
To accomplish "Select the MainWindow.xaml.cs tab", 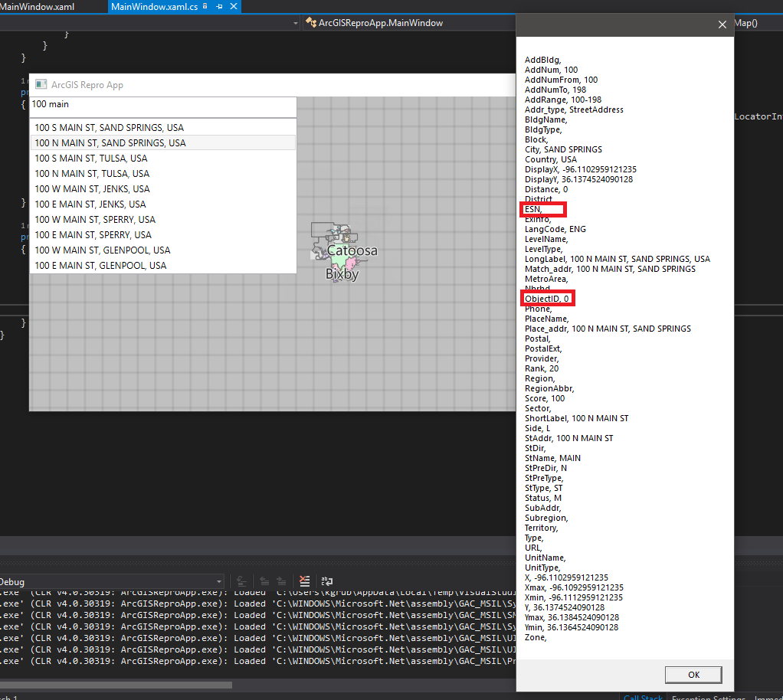I will 154,7.
